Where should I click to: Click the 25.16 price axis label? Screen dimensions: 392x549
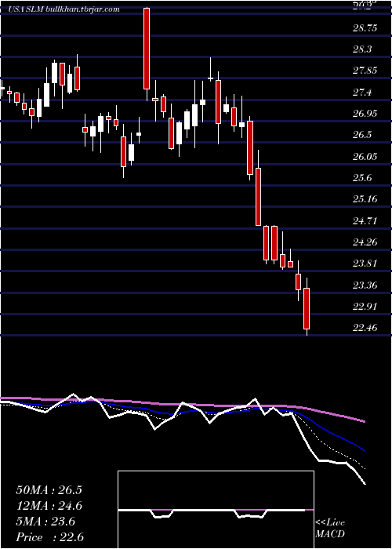(x=365, y=199)
